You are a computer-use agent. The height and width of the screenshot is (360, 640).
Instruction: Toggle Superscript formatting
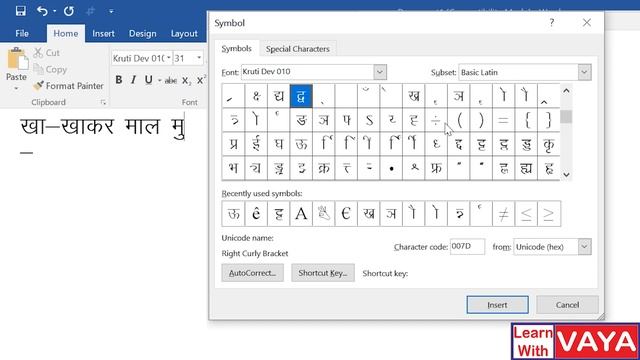click(x=201, y=80)
